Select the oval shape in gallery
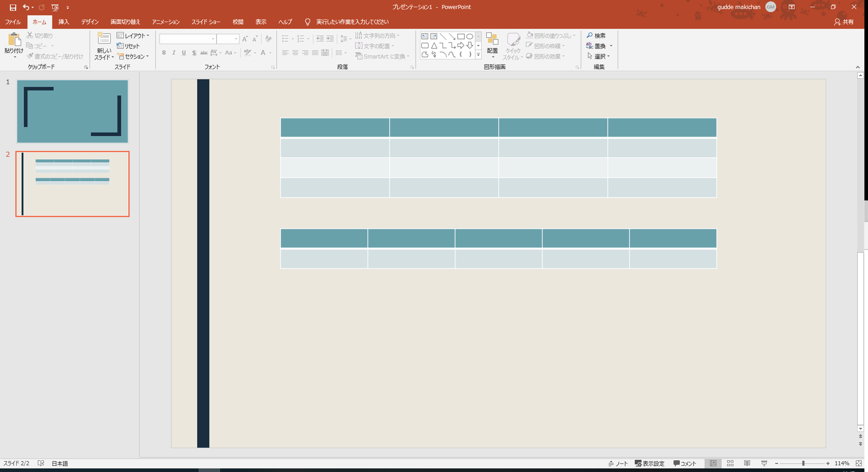The image size is (868, 472). [470, 36]
